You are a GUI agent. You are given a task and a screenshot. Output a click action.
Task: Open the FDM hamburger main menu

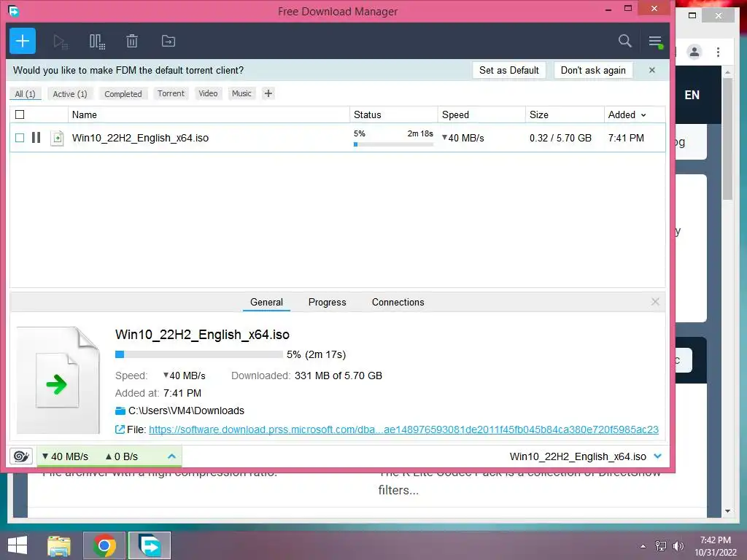[x=656, y=42]
